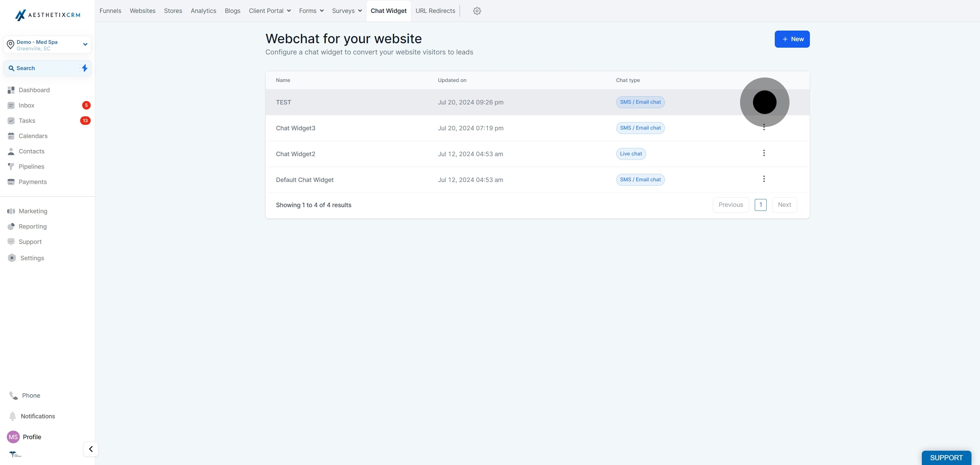
Task: Click the AesthetixCRM logo
Action: [48, 15]
